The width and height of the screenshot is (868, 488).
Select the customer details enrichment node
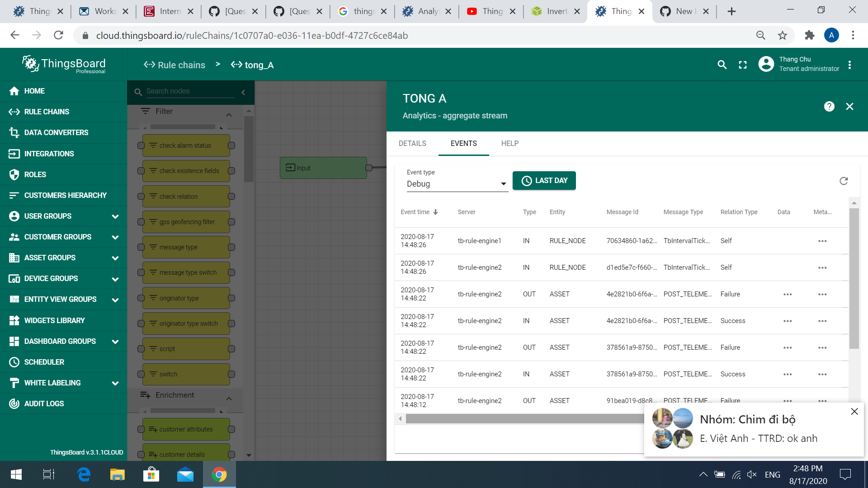[186, 453]
